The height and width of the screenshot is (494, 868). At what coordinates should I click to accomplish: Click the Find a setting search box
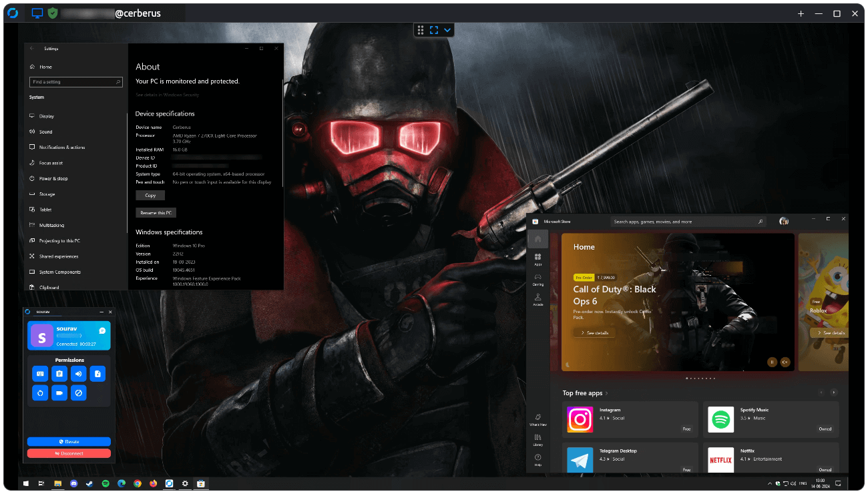coord(75,81)
